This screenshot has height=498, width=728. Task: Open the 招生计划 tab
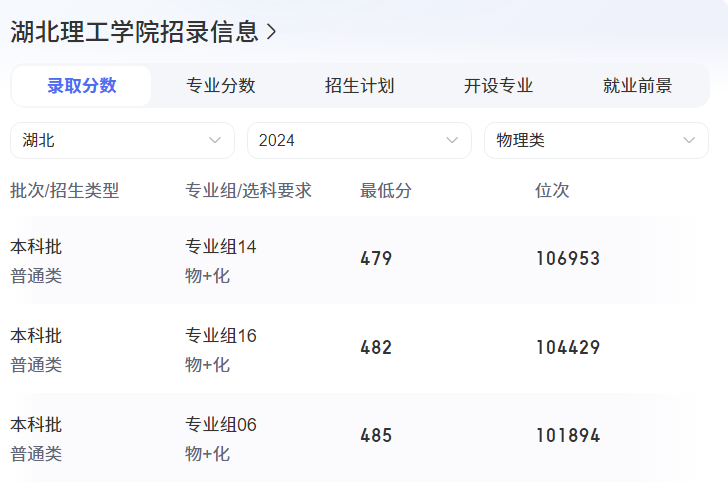point(359,86)
